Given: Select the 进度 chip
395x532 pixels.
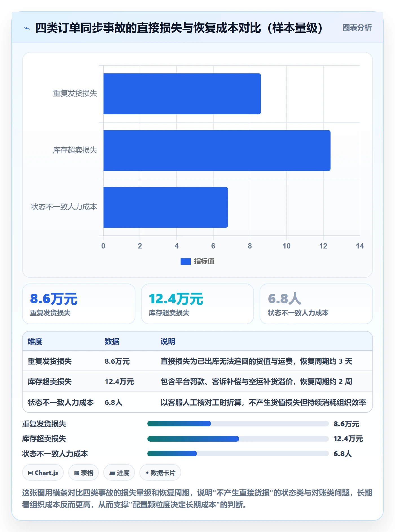Looking at the screenshot, I should pyautogui.click(x=119, y=473).
